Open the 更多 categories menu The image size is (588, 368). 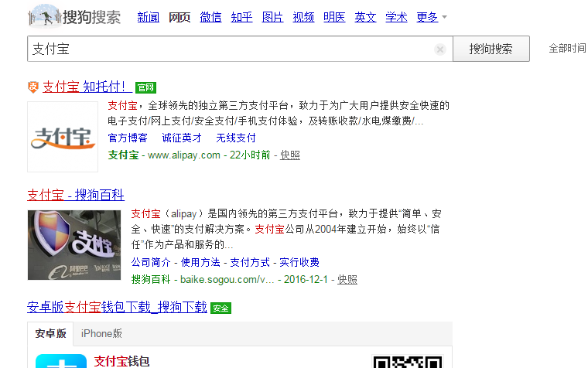[x=427, y=17]
